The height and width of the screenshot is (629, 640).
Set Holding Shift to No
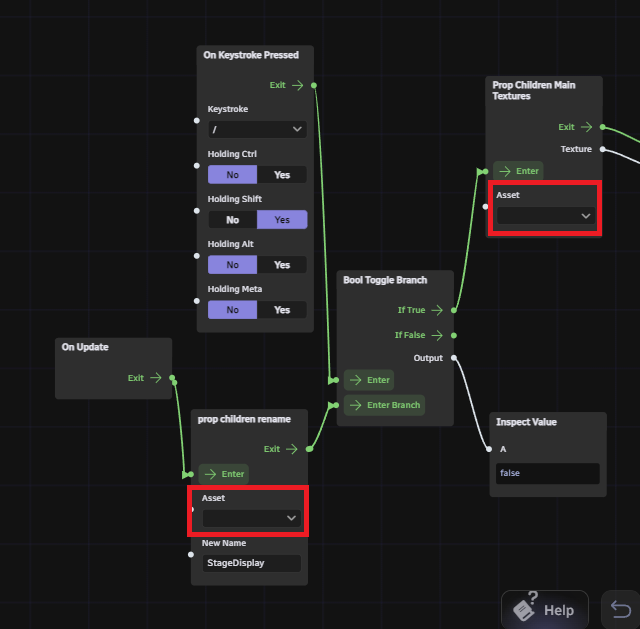[x=233, y=220]
